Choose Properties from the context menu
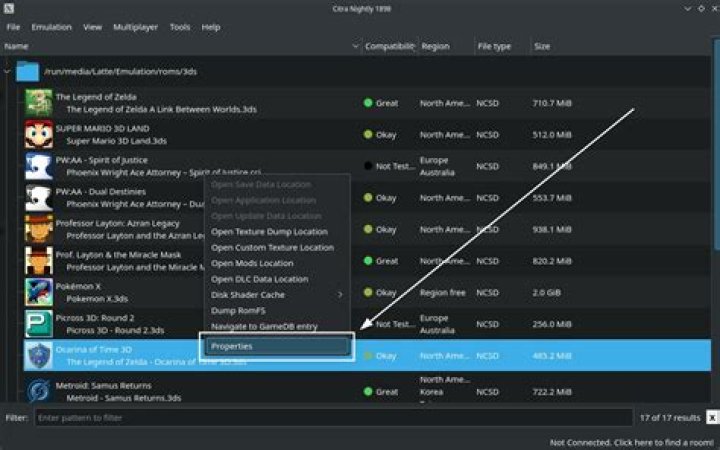 tap(277, 346)
